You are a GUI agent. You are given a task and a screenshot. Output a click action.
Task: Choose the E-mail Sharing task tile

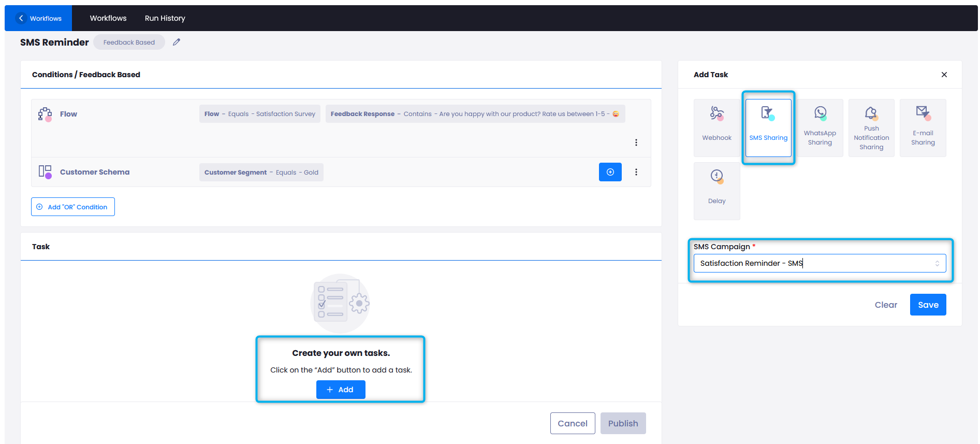tap(923, 127)
